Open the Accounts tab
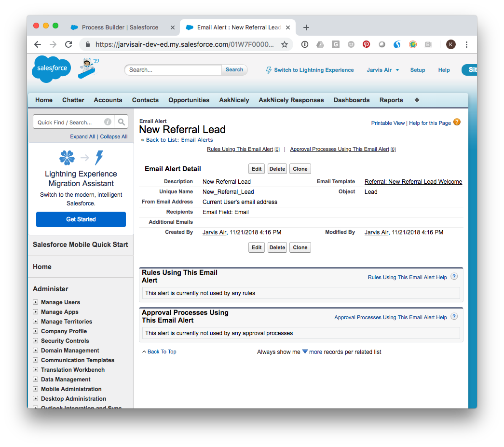Image resolution: width=504 pixels, height=447 pixels. (x=108, y=100)
